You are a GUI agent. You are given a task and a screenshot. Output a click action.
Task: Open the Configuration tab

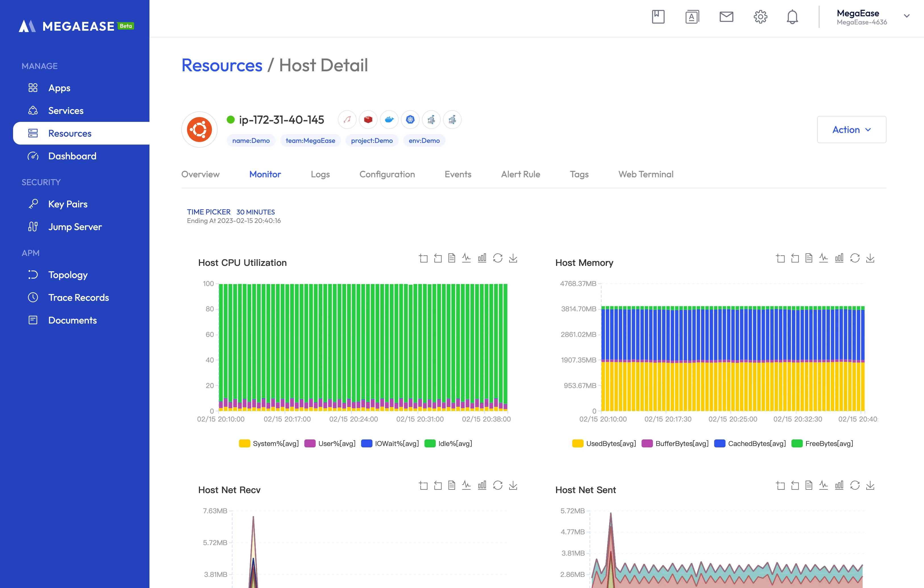coord(387,174)
